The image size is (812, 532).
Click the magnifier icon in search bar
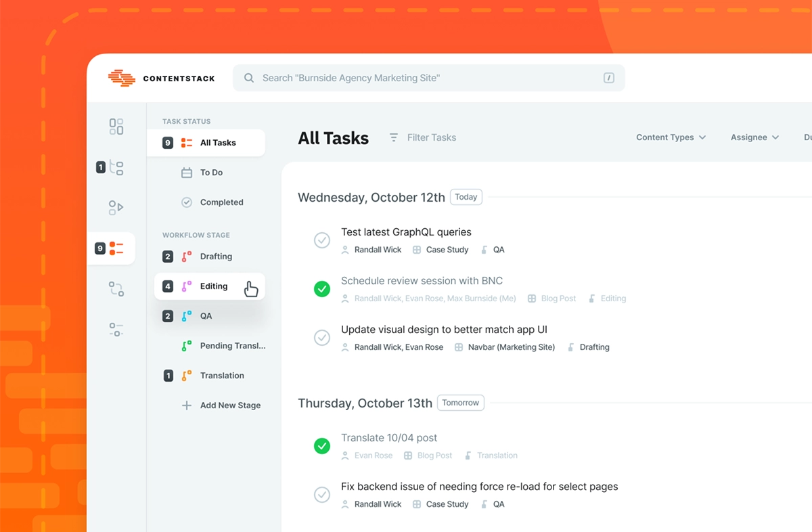[249, 78]
